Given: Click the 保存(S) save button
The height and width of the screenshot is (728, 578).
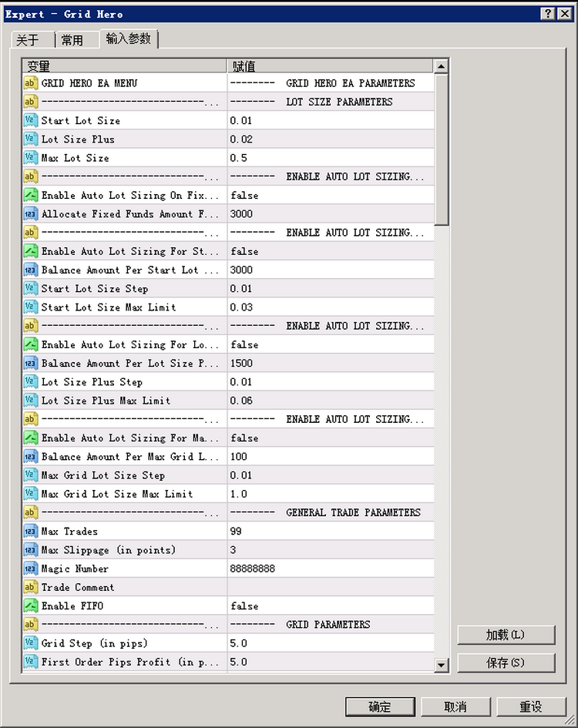Looking at the screenshot, I should click(506, 663).
